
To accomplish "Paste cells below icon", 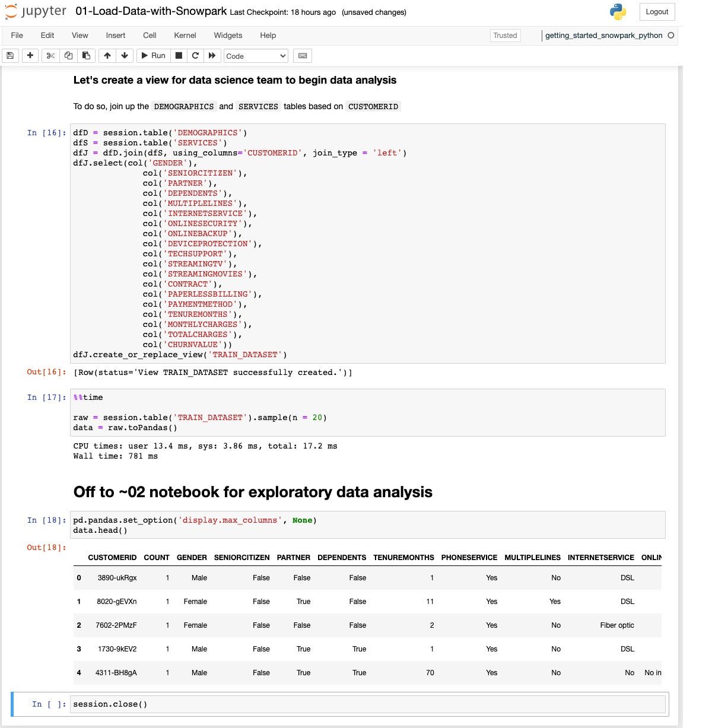I will pyautogui.click(x=86, y=56).
